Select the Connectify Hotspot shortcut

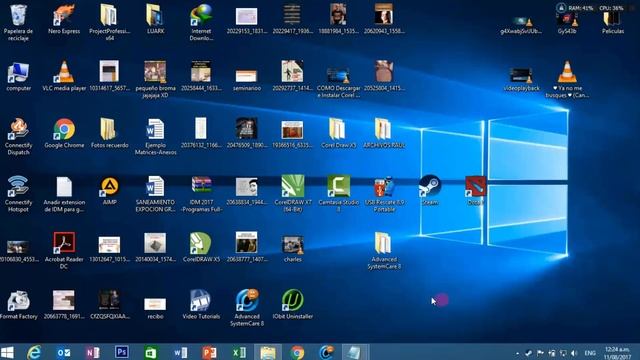(x=18, y=187)
